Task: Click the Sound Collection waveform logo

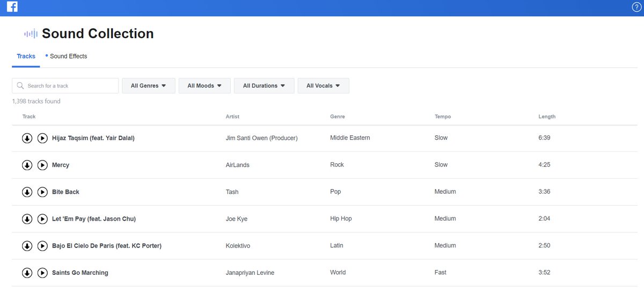Action: tap(31, 34)
